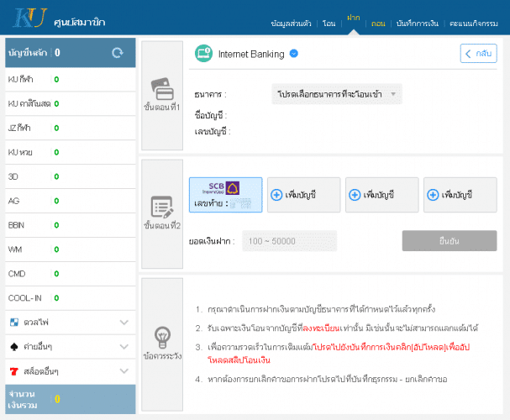Viewport: 510px width, 420px height.
Task: Open the โอน transfer tab
Action: (x=329, y=24)
